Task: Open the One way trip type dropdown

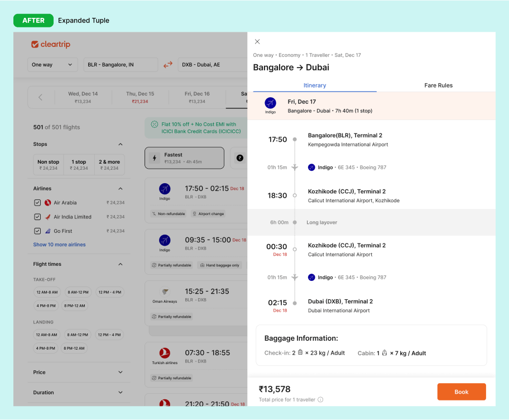Action: click(52, 65)
